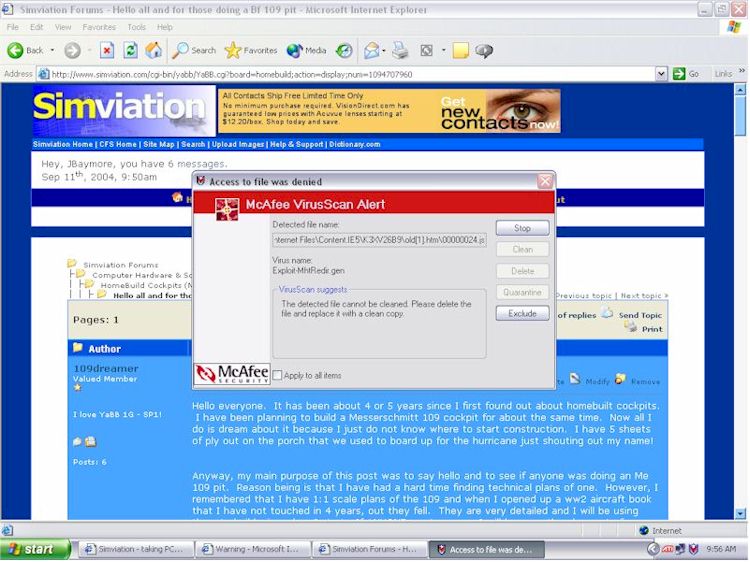Open the Tools menu
Screen dimensions: 750x562
(136, 27)
